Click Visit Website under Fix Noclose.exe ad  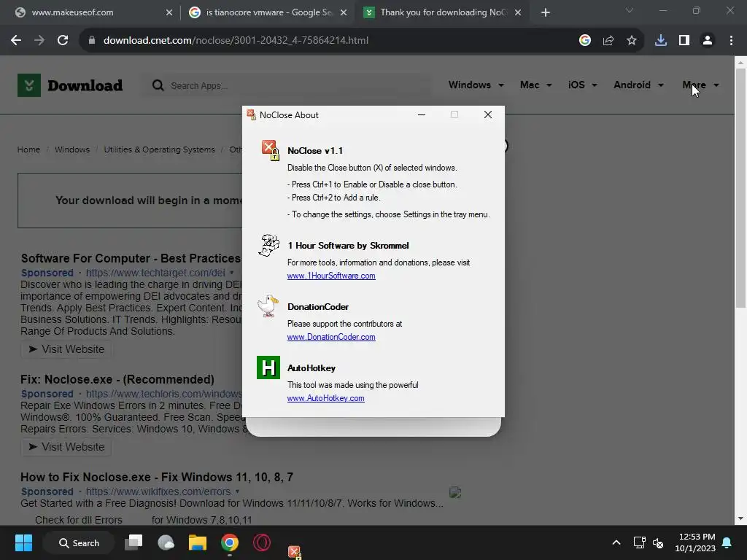66,447
